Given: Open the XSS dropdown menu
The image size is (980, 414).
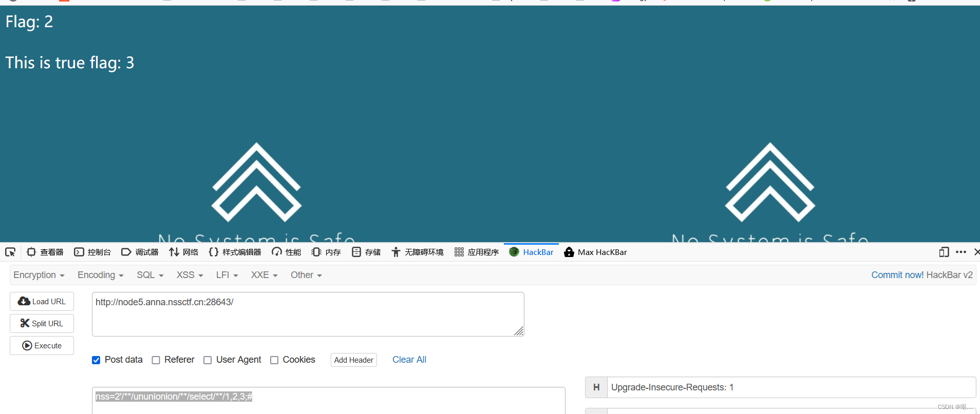Looking at the screenshot, I should point(190,275).
